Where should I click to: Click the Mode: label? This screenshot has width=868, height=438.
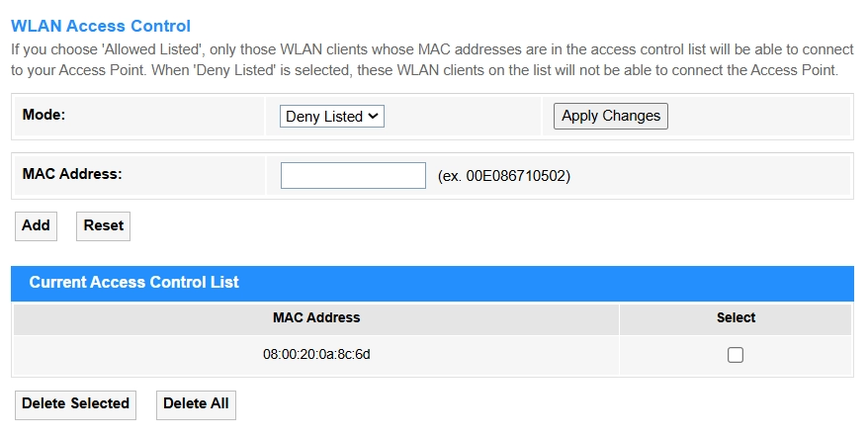[43, 115]
